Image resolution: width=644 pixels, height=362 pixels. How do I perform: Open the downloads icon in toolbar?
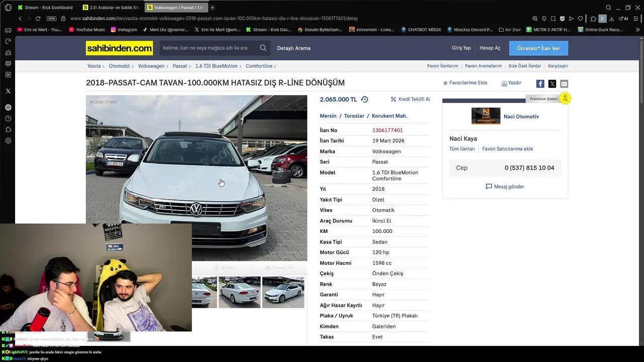[611, 19]
